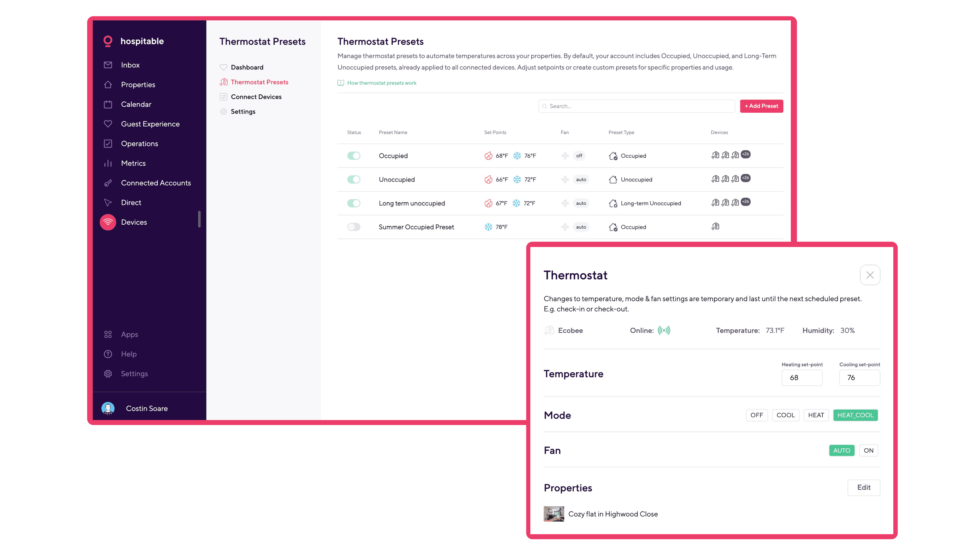
Task: Click snowflake icon in Summer Occupied row
Action: coord(488,227)
